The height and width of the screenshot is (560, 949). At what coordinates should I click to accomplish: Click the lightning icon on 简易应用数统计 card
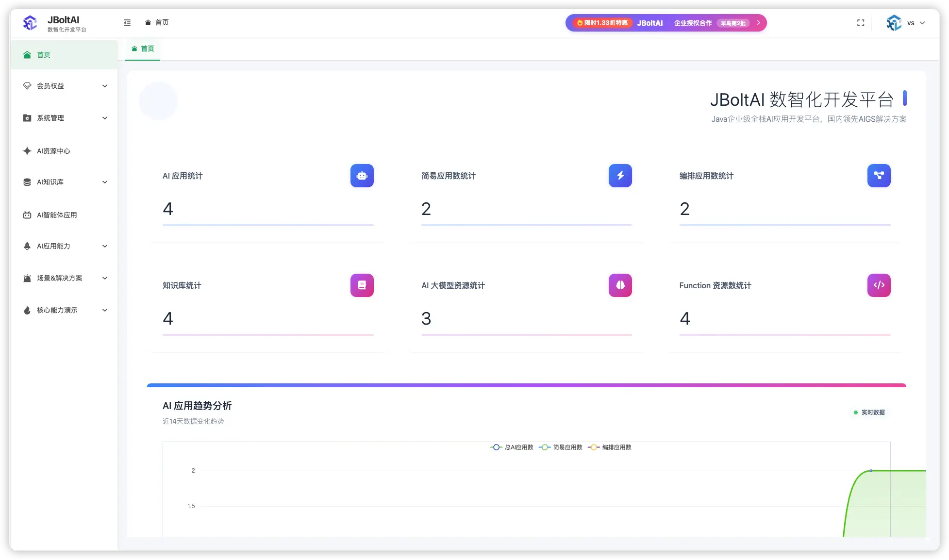point(620,176)
